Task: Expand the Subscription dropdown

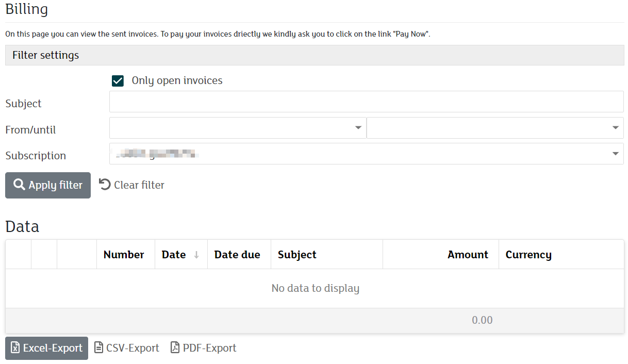Action: point(615,154)
